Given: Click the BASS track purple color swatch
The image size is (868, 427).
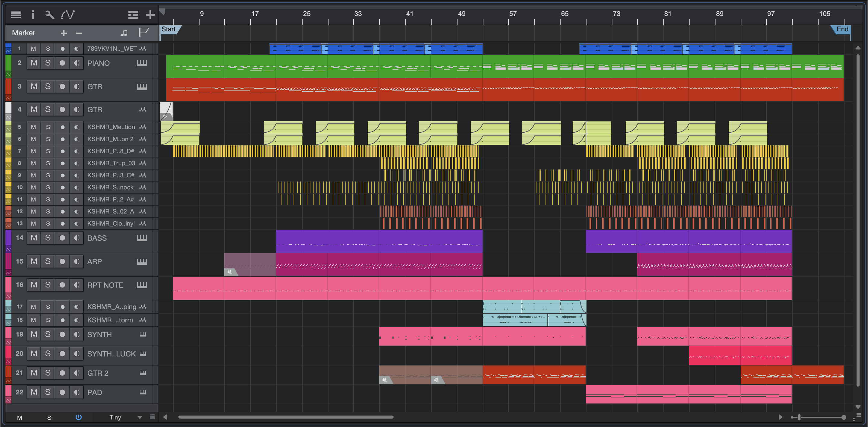Looking at the screenshot, I should point(8,238).
